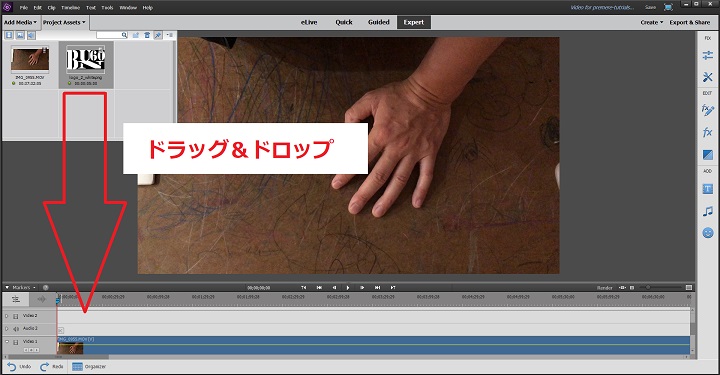Open the Add Media dropdown
720x375 pixels.
tap(20, 22)
